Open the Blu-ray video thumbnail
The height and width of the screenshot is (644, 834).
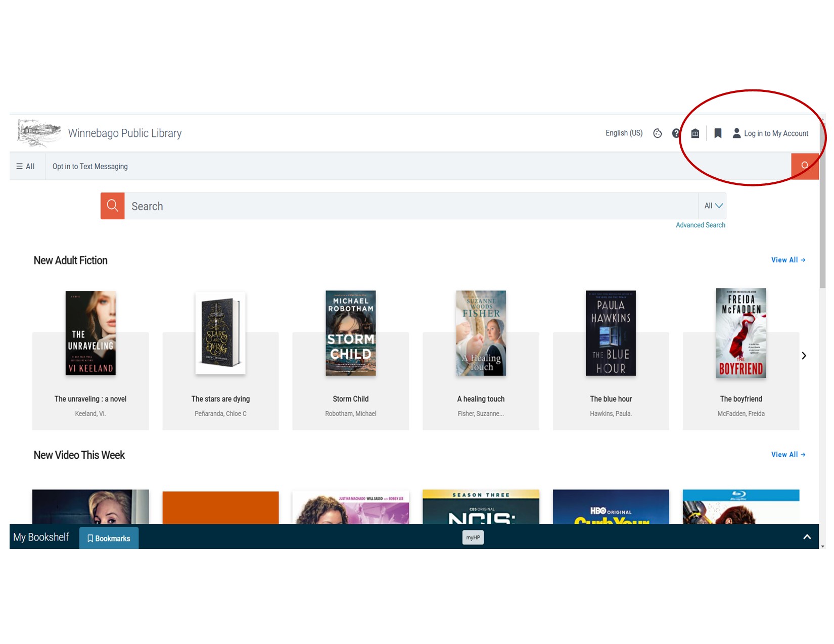741,507
